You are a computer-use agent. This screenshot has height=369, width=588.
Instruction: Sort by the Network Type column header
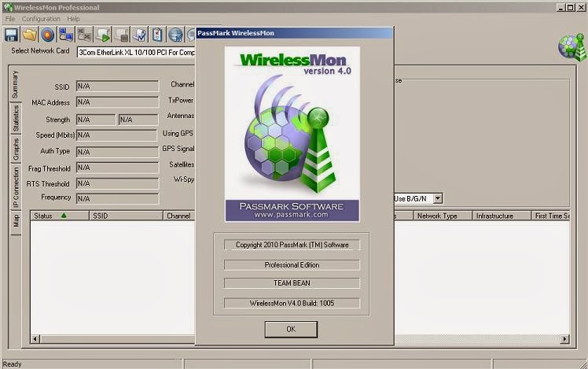[x=443, y=216]
